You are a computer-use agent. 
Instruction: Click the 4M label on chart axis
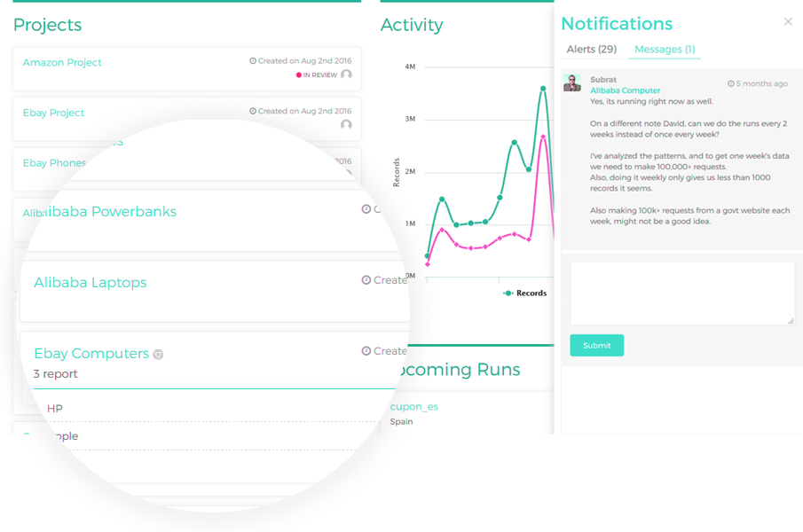click(410, 66)
